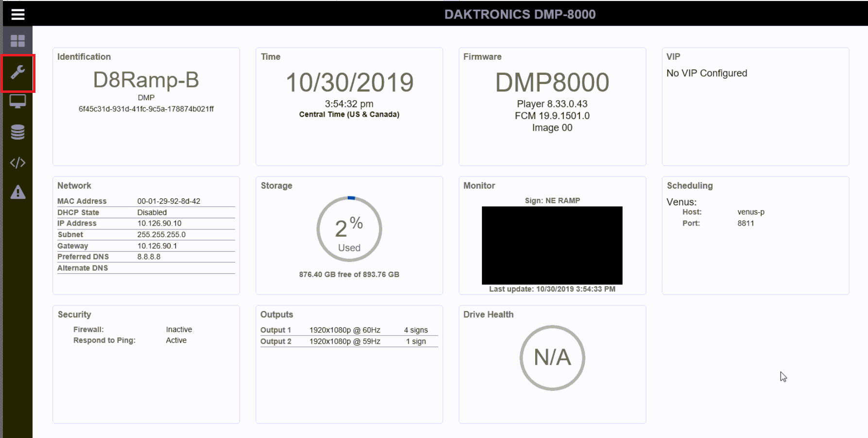Click the NE RAMP monitor preview
Screen dimensions: 868x438
point(552,245)
